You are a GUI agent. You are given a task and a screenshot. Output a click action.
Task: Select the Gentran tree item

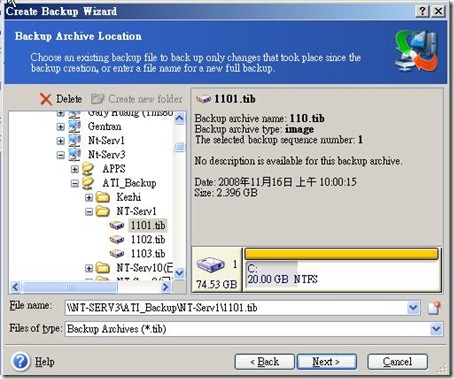coord(104,126)
